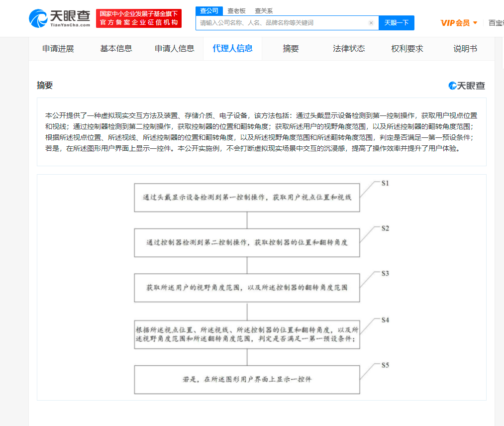Select the 查关系 search tab
Viewport: 504px width, 426px height.
(264, 11)
